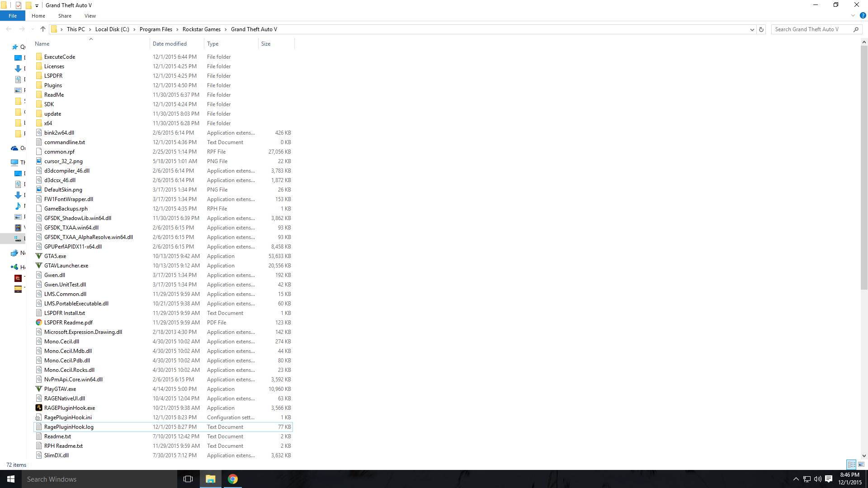
Task: Navigate to the Rockstar Games breadcrumb
Action: tap(201, 29)
